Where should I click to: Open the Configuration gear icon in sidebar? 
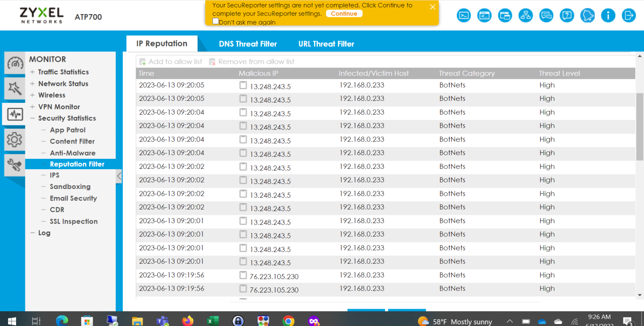pyautogui.click(x=15, y=140)
